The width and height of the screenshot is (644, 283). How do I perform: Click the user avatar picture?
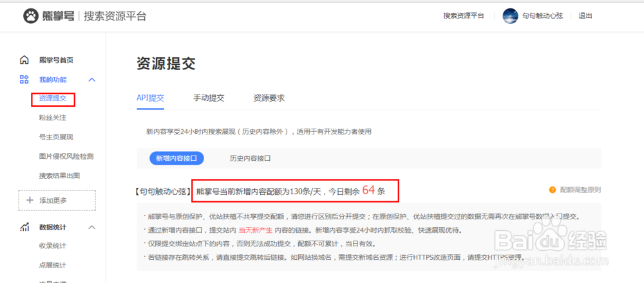pyautogui.click(x=511, y=16)
